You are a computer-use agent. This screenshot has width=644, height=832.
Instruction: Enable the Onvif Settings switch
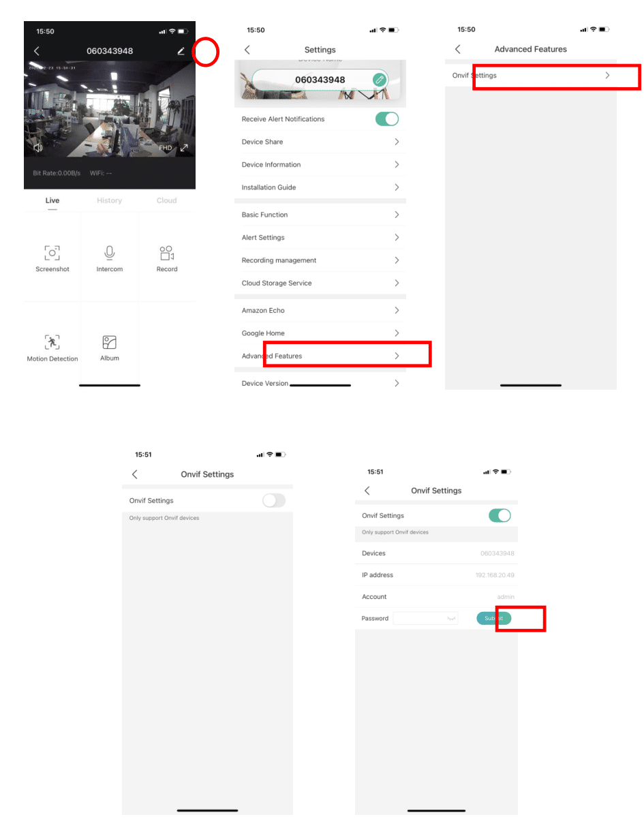click(273, 500)
